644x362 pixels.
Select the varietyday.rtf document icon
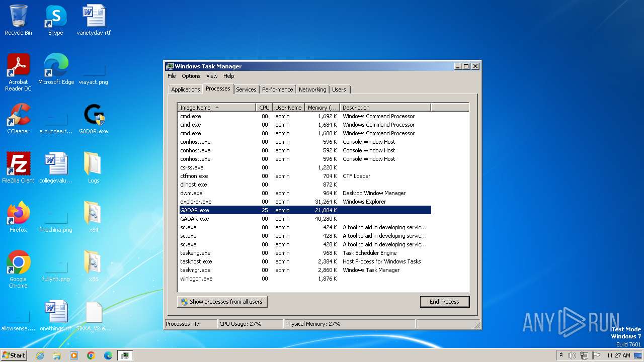94,20
